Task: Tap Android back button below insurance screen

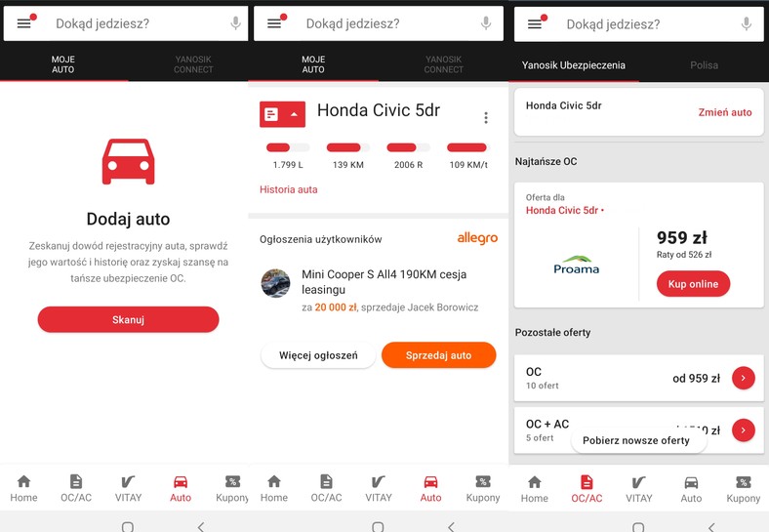Action: (x=711, y=527)
